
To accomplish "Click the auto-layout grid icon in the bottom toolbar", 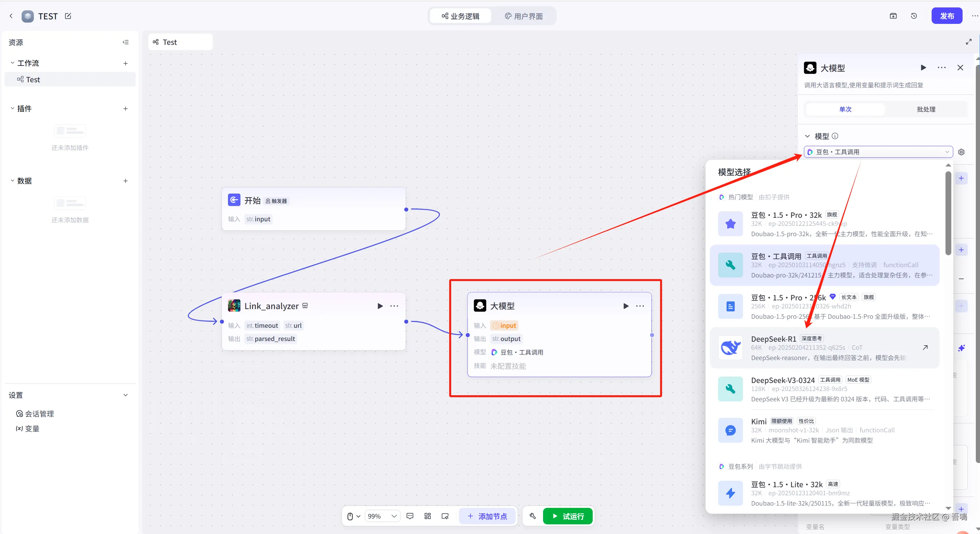I will pos(428,516).
